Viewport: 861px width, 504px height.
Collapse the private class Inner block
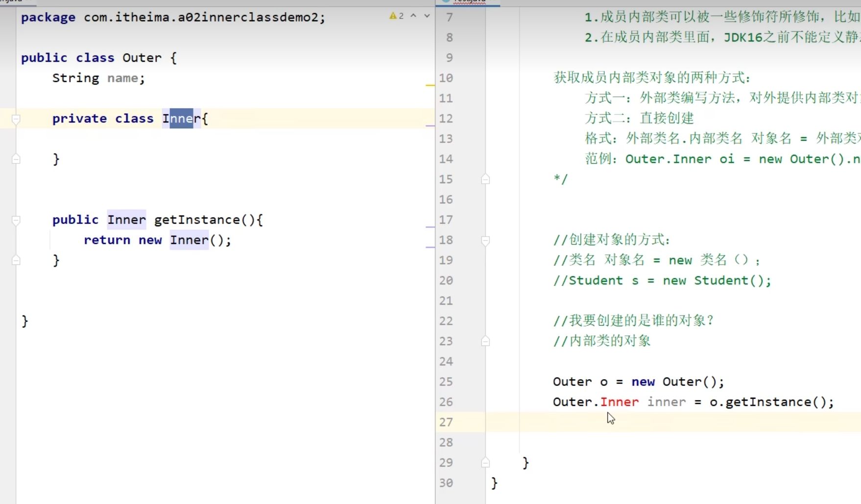tap(16, 119)
